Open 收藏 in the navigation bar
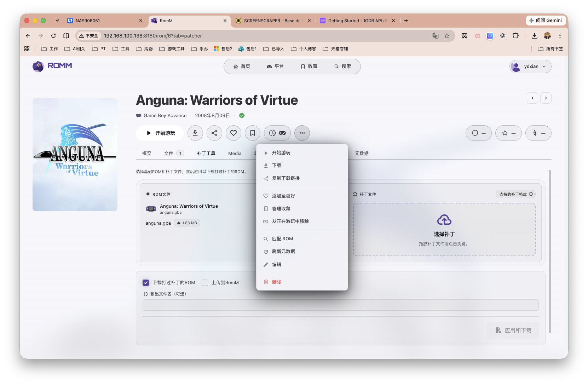The width and height of the screenshot is (588, 385). (309, 67)
